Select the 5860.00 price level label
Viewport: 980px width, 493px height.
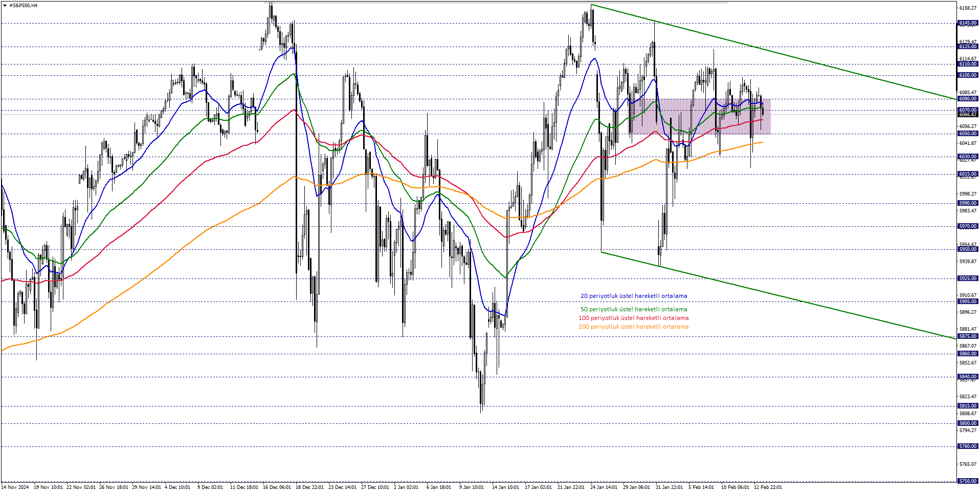(968, 354)
